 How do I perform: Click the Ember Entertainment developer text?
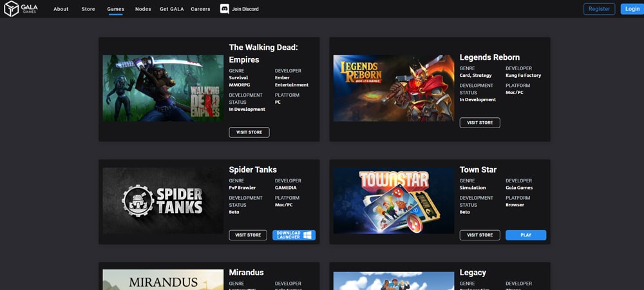[x=292, y=81]
